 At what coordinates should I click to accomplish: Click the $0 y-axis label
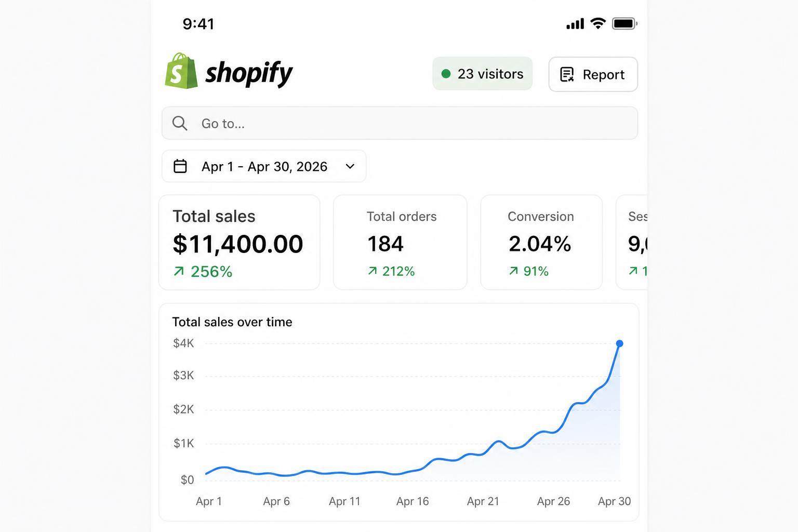[187, 480]
